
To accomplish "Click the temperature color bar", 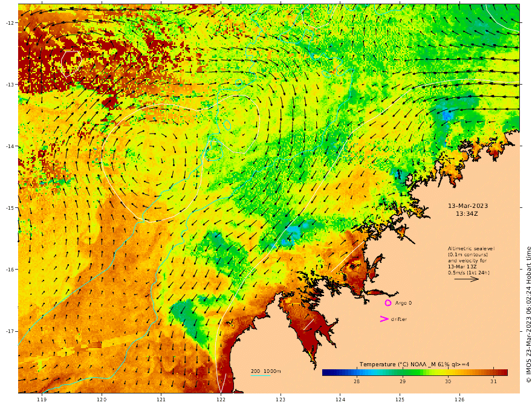I will pos(415,373).
